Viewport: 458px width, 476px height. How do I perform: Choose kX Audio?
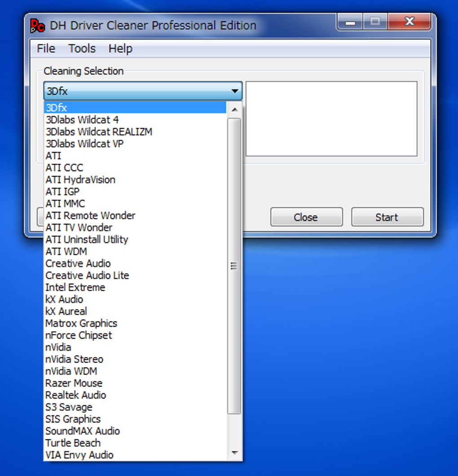135,299
